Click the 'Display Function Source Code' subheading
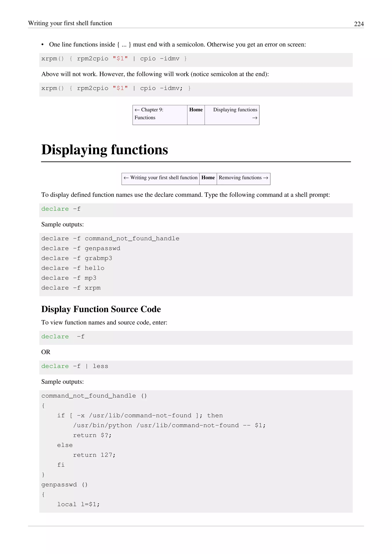Image resolution: width=392 pixels, height=554 pixels. coord(101,309)
